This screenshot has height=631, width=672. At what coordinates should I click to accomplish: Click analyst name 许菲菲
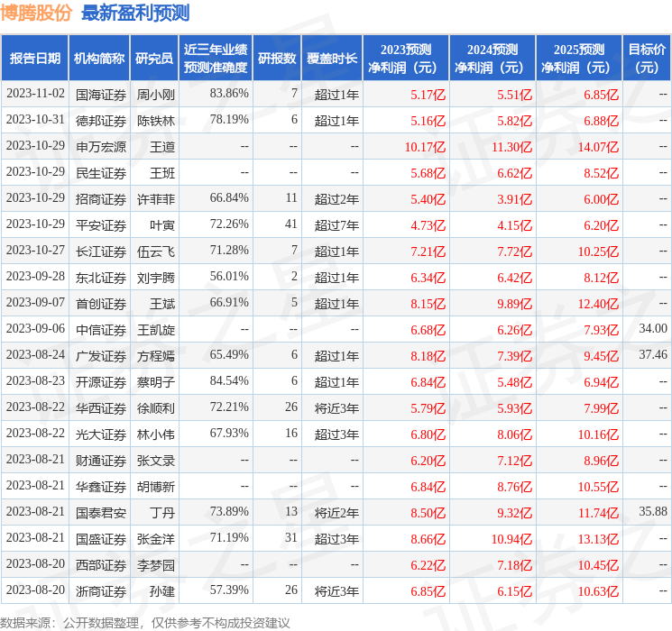(x=155, y=199)
